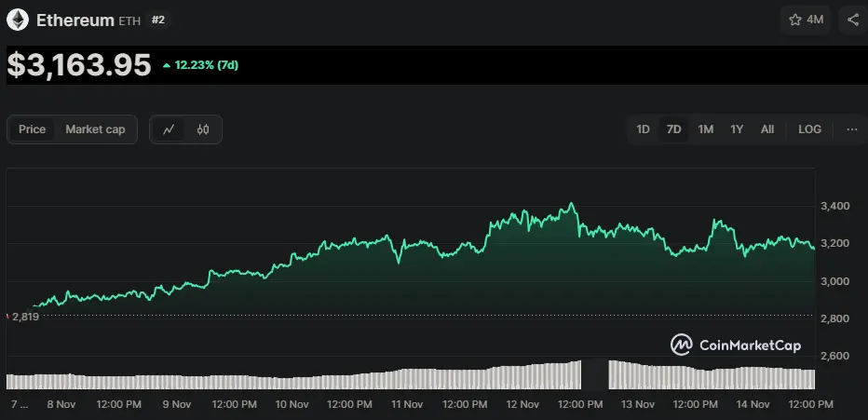Click the chart peak near 12 Nov
This screenshot has width=868, height=420.
(x=571, y=204)
